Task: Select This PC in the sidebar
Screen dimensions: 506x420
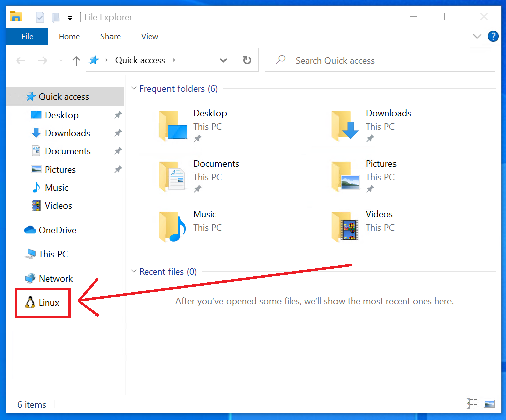Action: 52,254
